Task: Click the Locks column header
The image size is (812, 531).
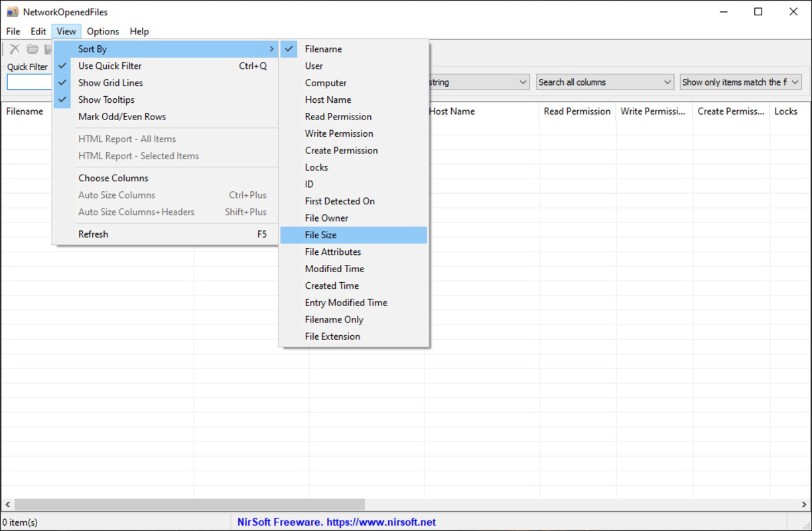Action: (x=789, y=112)
